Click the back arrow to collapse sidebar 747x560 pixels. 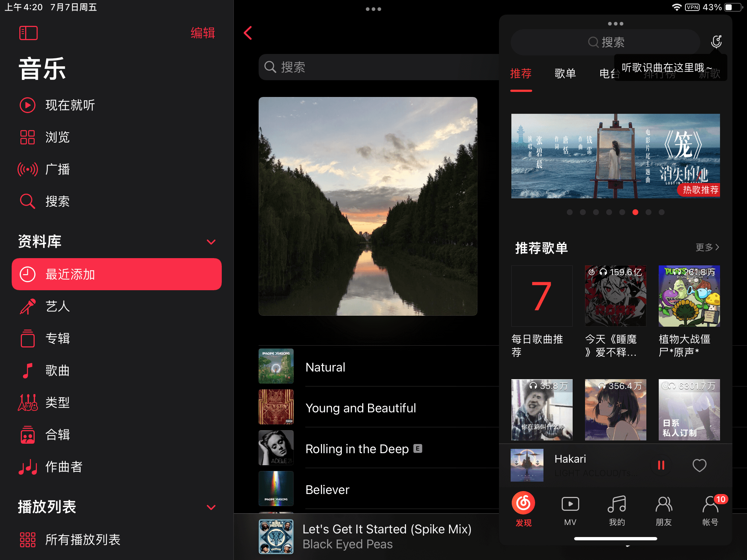point(248,33)
